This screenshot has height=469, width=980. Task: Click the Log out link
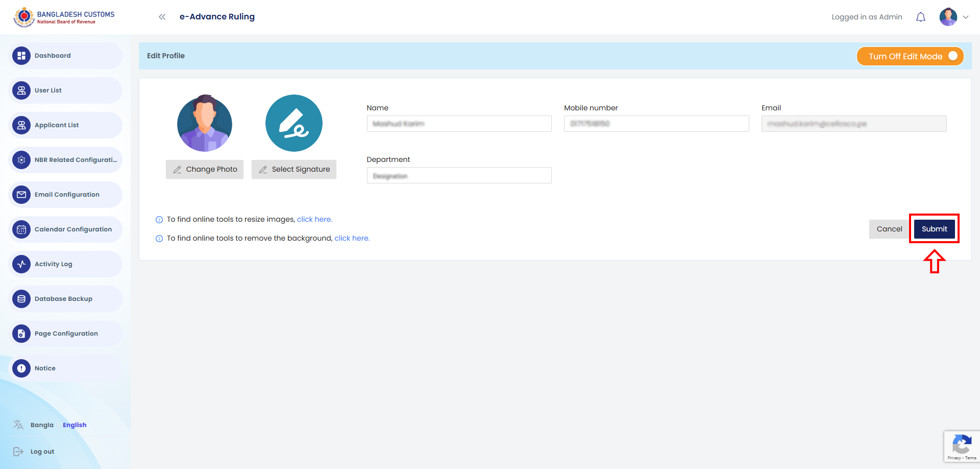tap(42, 452)
